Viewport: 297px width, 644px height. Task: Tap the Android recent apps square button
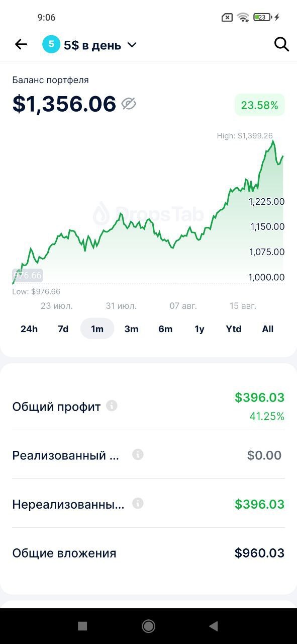(82, 626)
